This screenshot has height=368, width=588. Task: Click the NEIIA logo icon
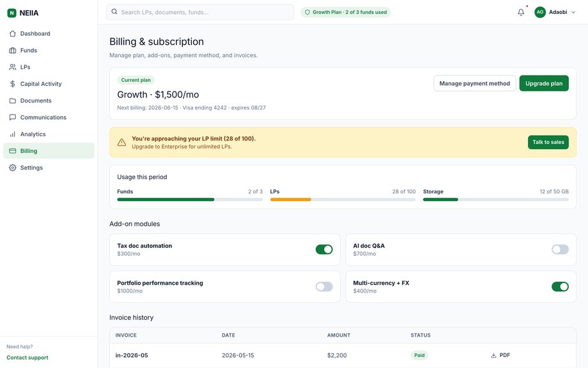click(x=12, y=13)
